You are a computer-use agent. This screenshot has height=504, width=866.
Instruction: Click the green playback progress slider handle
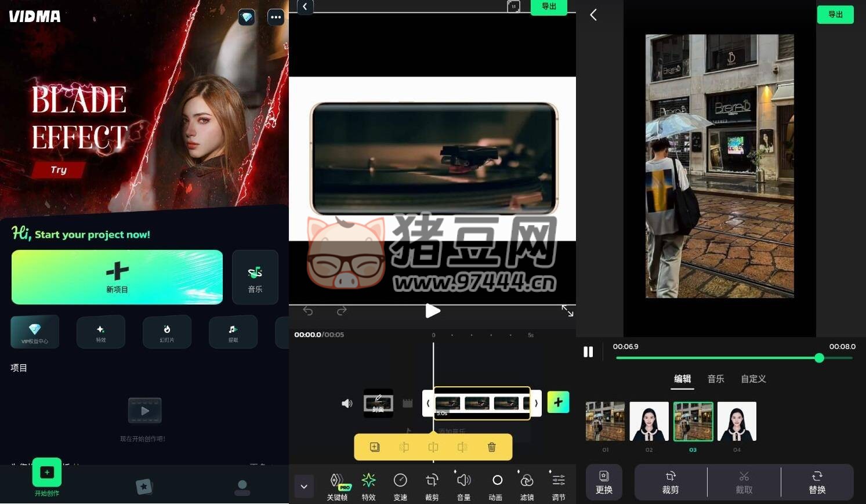(x=819, y=358)
